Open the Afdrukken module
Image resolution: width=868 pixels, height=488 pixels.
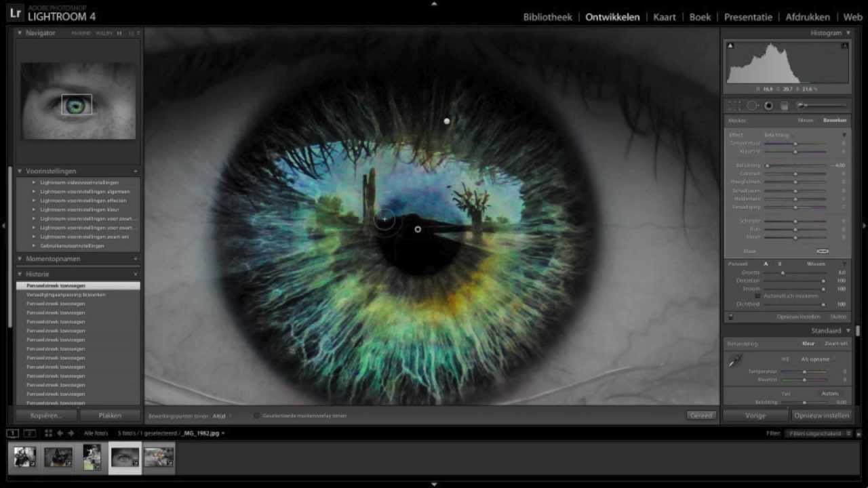(x=808, y=17)
